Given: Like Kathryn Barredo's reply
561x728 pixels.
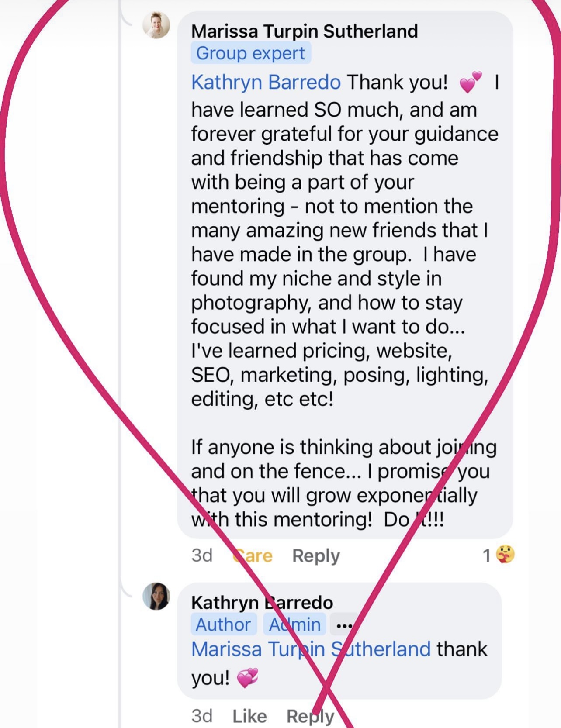Looking at the screenshot, I should pyautogui.click(x=249, y=716).
